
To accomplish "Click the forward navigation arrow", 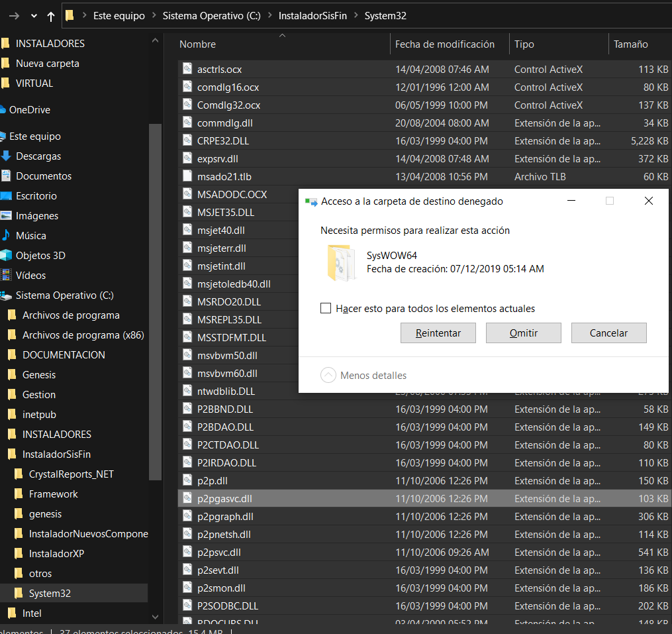I will [14, 16].
